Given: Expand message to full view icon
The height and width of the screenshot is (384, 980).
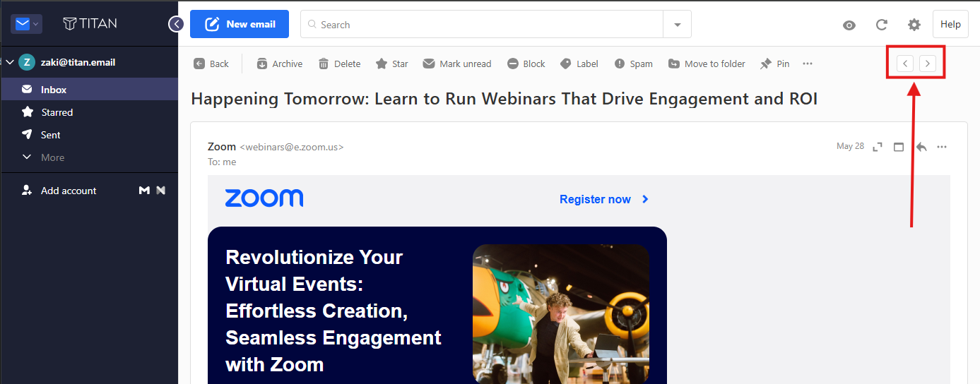Looking at the screenshot, I should [x=878, y=147].
